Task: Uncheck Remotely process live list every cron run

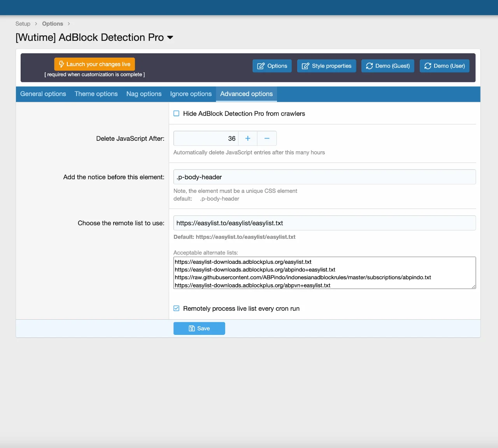Action: pyautogui.click(x=177, y=308)
